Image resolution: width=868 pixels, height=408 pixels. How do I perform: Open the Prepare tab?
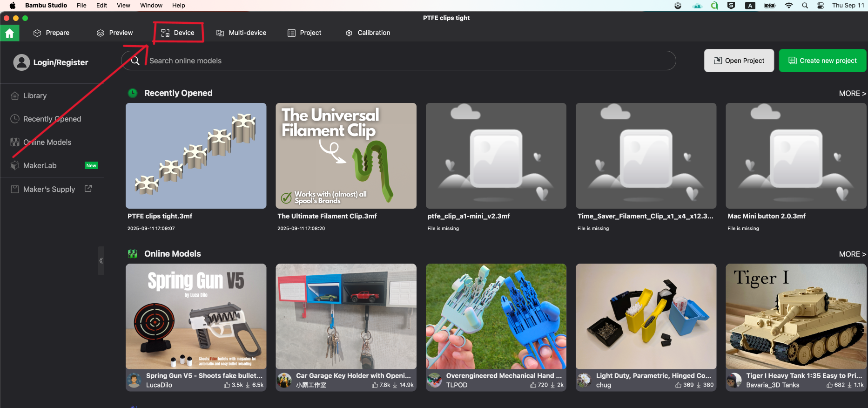(x=51, y=33)
